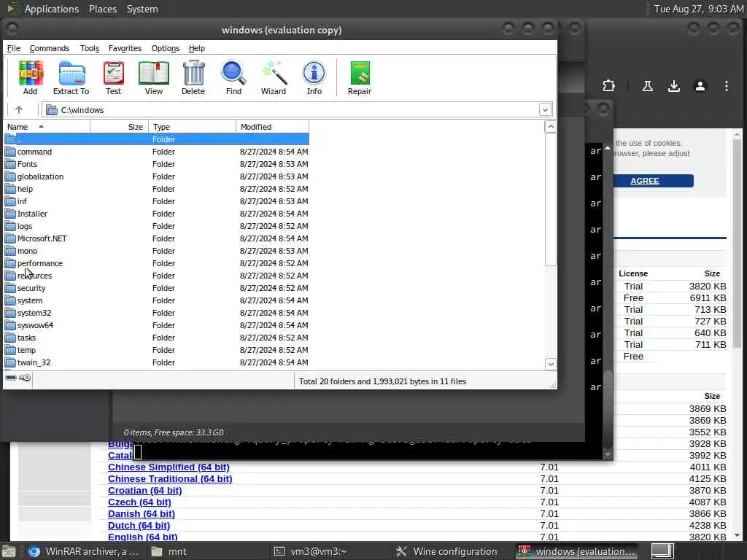The width and height of the screenshot is (747, 560).
Task: Click the Repair archive icon
Action: pyautogui.click(x=360, y=77)
